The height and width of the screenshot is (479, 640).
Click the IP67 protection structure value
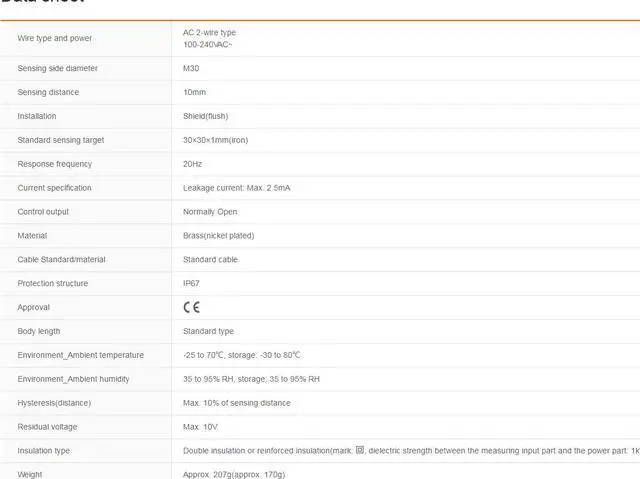(191, 283)
